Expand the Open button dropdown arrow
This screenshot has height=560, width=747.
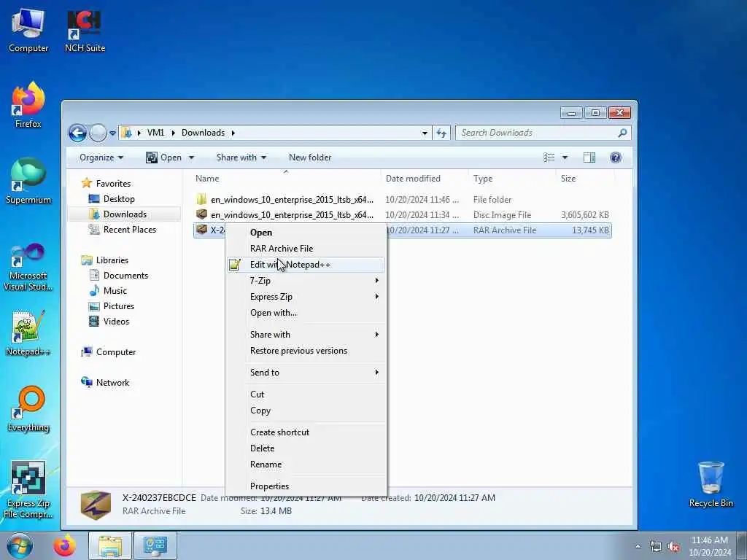[x=192, y=157]
